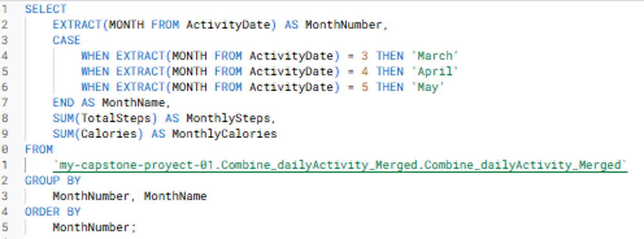The width and height of the screenshot is (644, 239).
Task: Click the MonthlyCalories alias
Action: pos(224,134)
